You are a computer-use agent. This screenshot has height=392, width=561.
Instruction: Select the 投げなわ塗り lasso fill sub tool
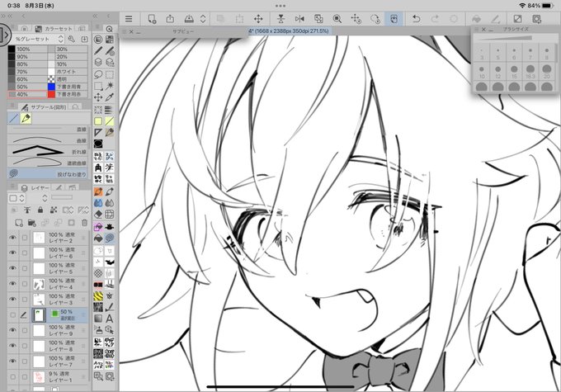click(47, 173)
